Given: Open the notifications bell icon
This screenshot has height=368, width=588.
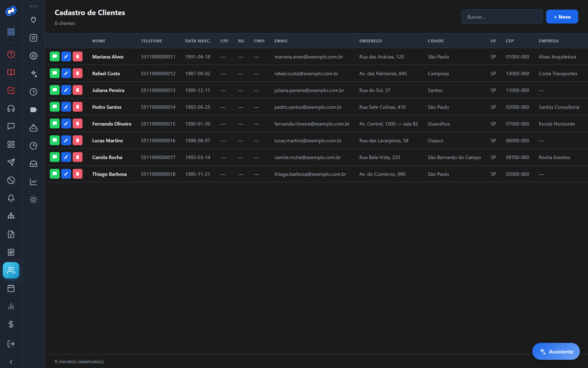Looking at the screenshot, I should pos(11,198).
